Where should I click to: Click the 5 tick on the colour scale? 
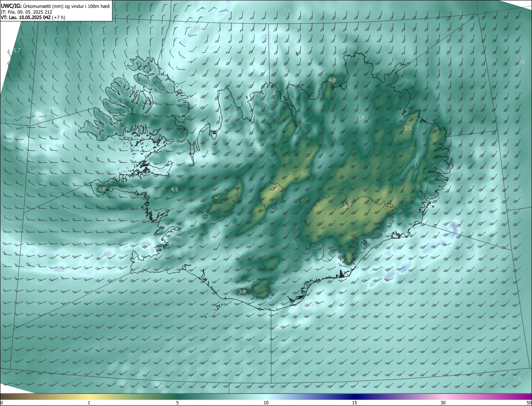click(177, 403)
